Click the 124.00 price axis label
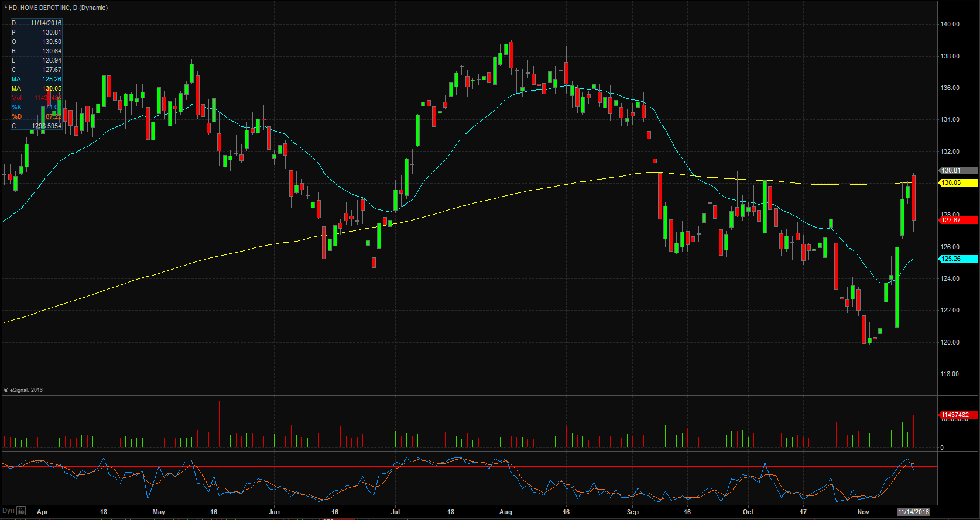980x520 pixels. coord(950,279)
